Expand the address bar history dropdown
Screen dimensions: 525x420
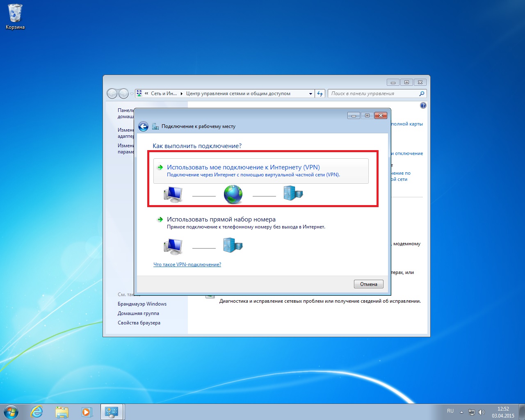[310, 94]
